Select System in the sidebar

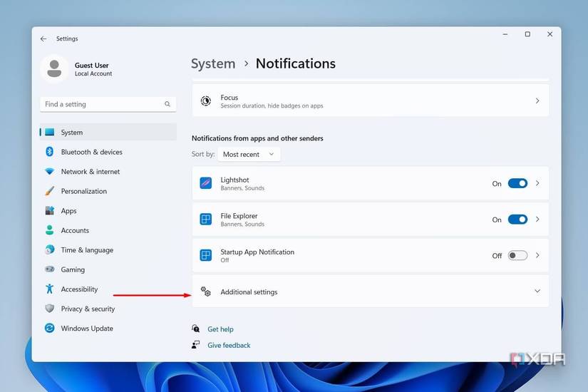coord(108,132)
